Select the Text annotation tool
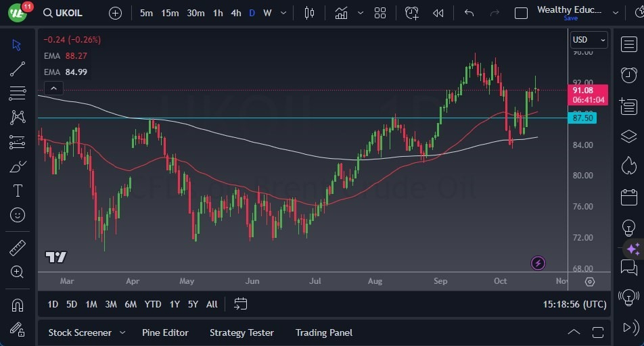Viewport: 644px width, 346px height. (18, 191)
